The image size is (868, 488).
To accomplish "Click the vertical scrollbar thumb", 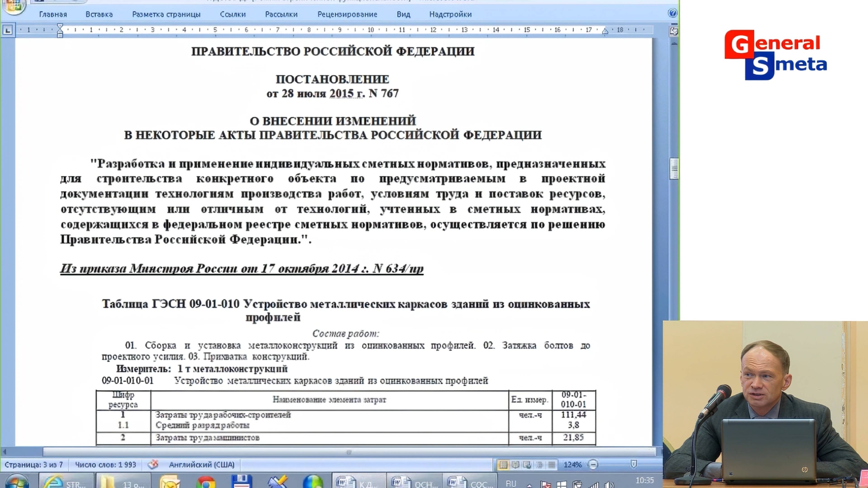I will click(674, 168).
